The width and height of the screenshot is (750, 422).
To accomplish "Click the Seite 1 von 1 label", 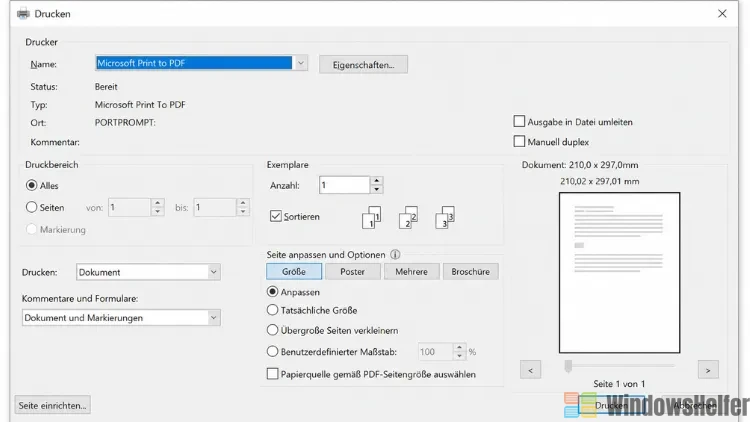I will 619,384.
